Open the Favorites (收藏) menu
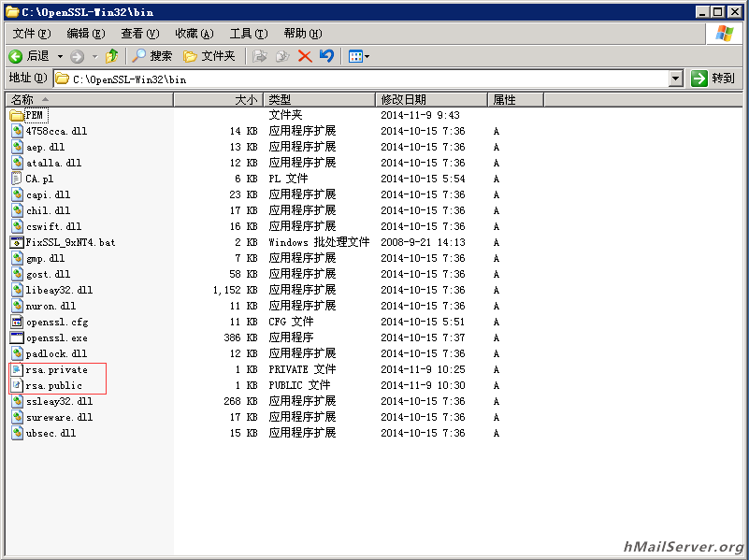Viewport: 749px width, 560px height. tap(194, 34)
